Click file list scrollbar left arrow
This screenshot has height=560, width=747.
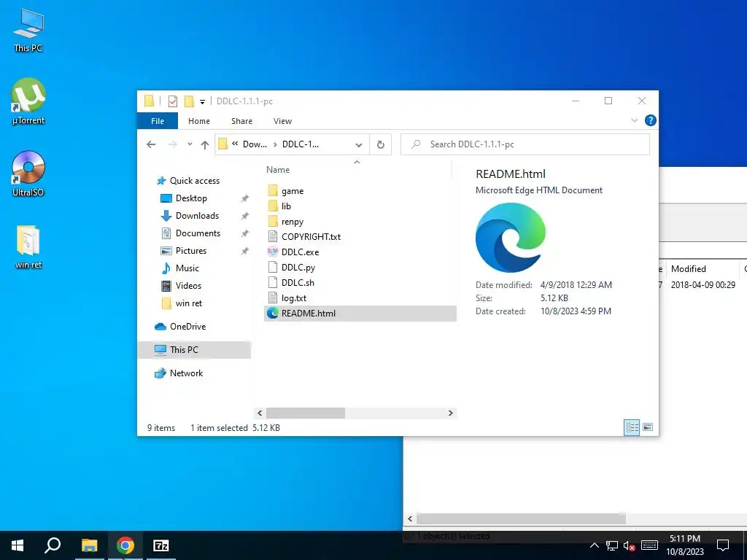coord(260,413)
